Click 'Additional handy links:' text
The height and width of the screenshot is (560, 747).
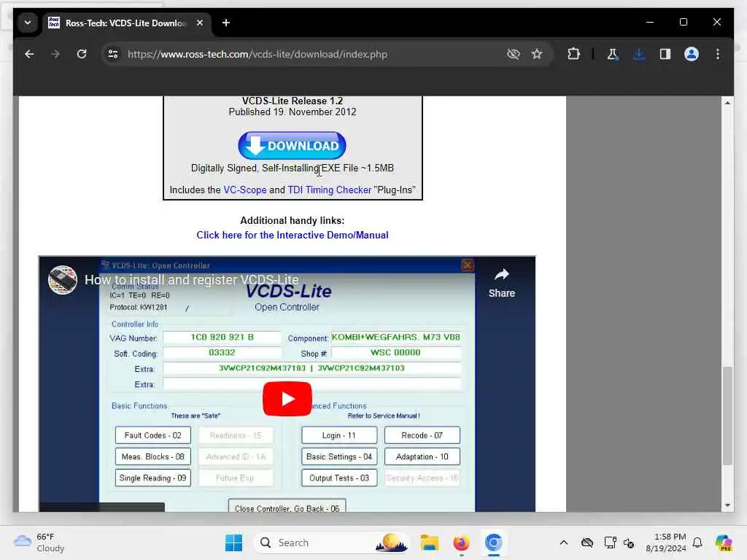[292, 220]
